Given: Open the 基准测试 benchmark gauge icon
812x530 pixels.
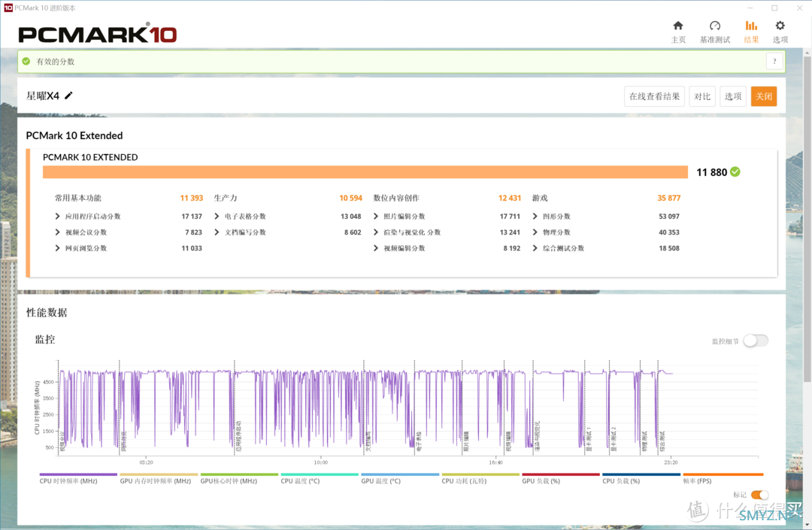Looking at the screenshot, I should tap(715, 26).
